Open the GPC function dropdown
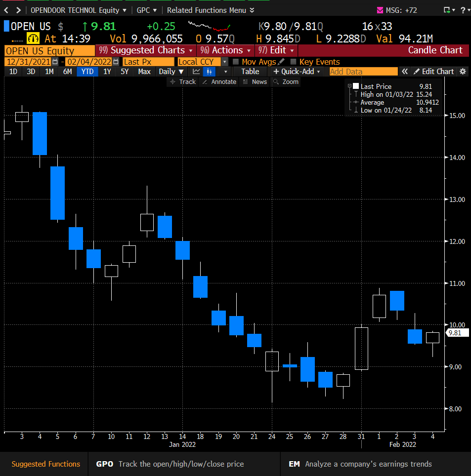Screen dimensions: 471x476 click(146, 10)
